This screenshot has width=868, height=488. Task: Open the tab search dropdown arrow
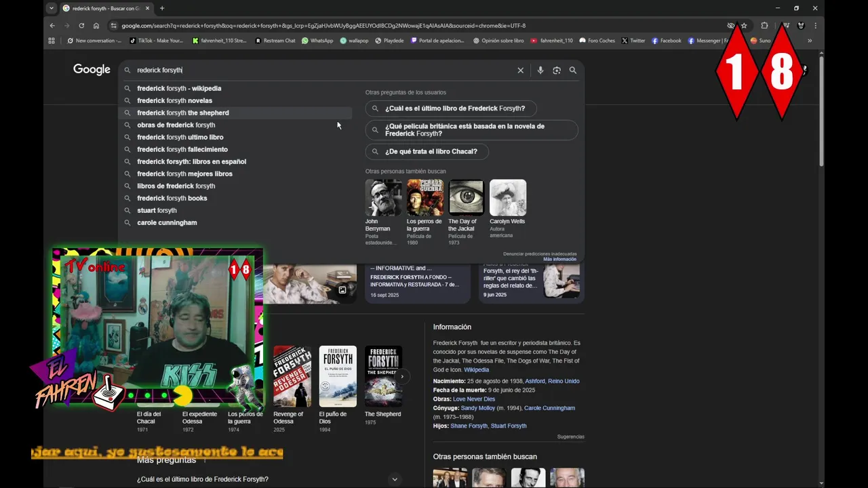click(x=51, y=8)
